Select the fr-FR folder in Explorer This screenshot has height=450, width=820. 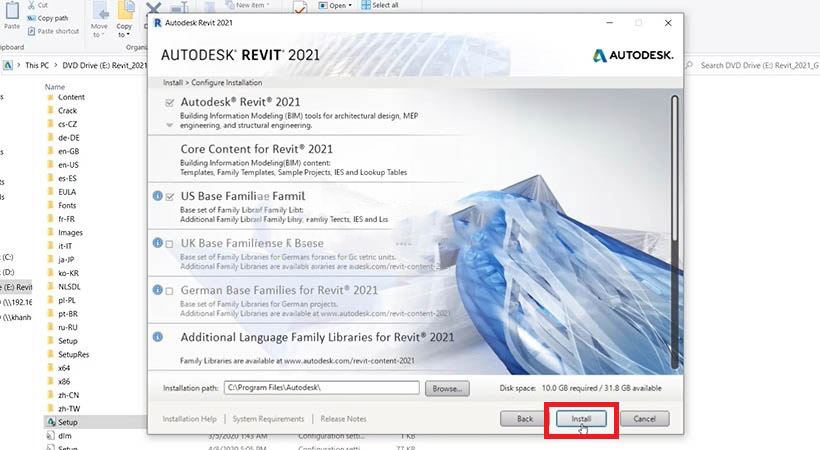click(x=66, y=219)
